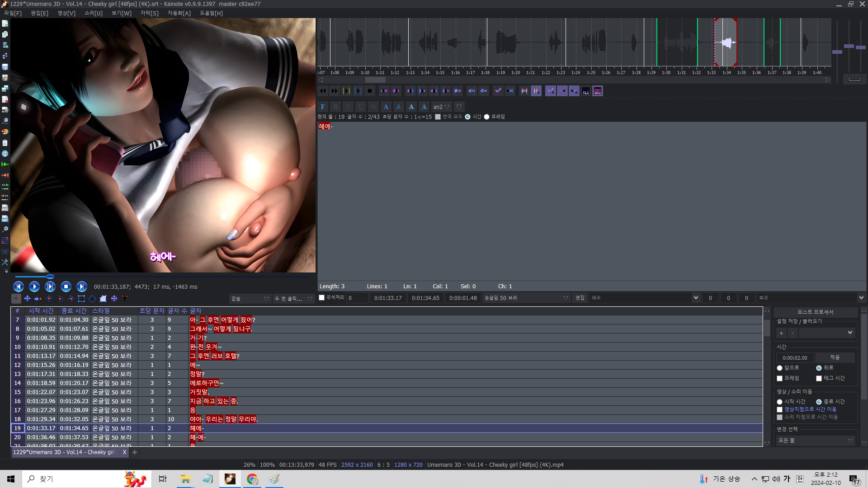Open the 모든 줄 dropdown
Viewport: 868px width, 488px height.
coord(815,441)
